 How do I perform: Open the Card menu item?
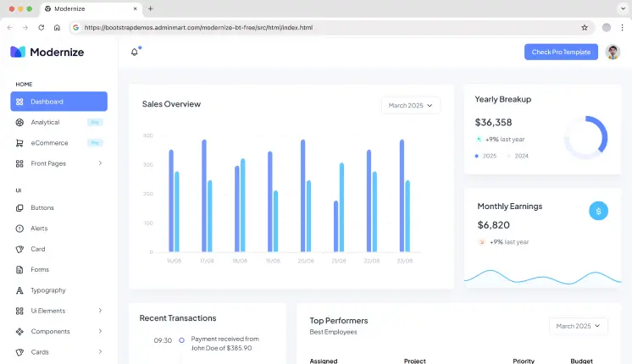tap(38, 249)
